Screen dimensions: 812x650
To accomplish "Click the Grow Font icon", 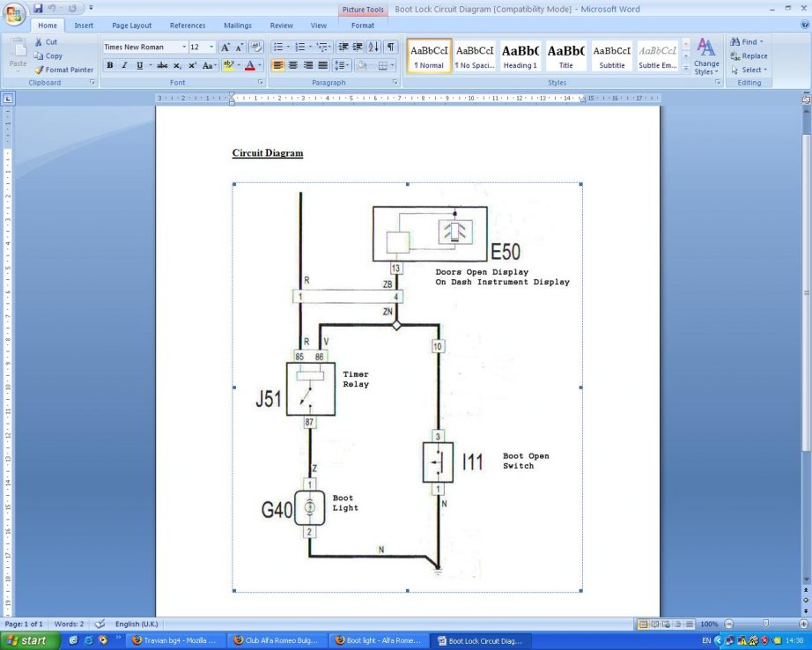I will click(225, 47).
